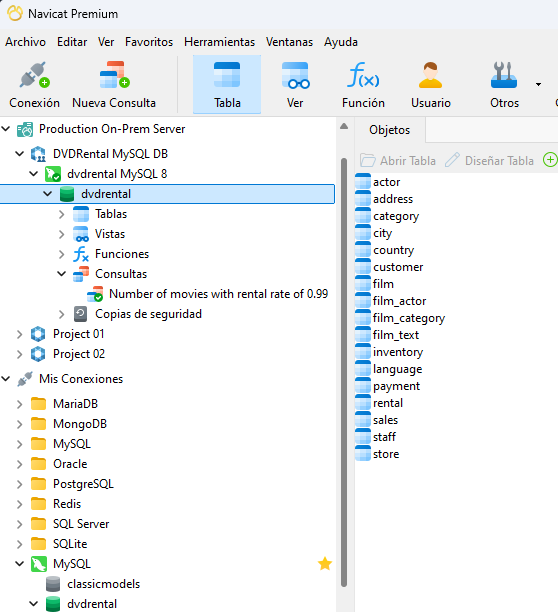558x612 pixels.
Task: Open query Number of movies with rental rate
Action: pyautogui.click(x=219, y=294)
